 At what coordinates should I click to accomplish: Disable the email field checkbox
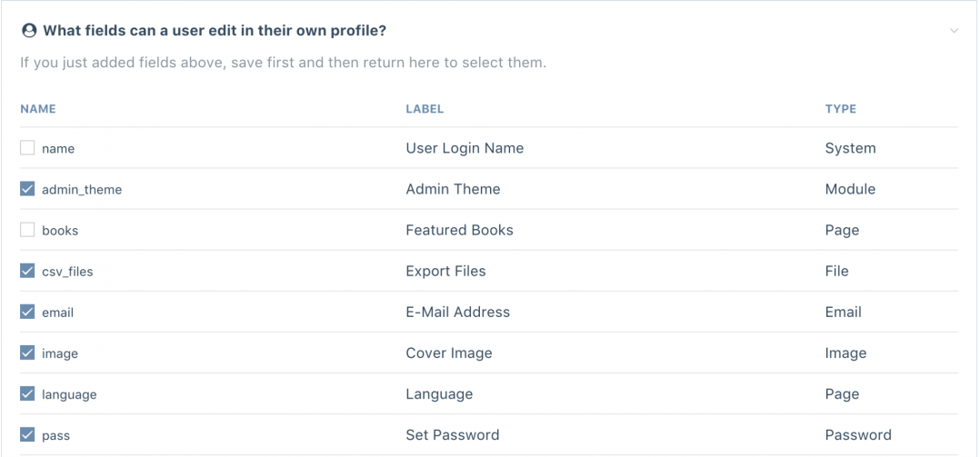coord(27,312)
